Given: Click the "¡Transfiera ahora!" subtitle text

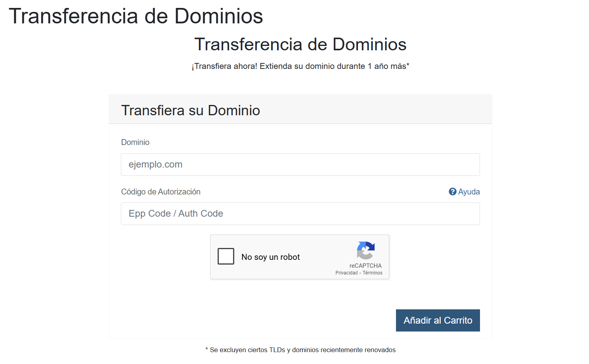Looking at the screenshot, I should click(x=300, y=66).
